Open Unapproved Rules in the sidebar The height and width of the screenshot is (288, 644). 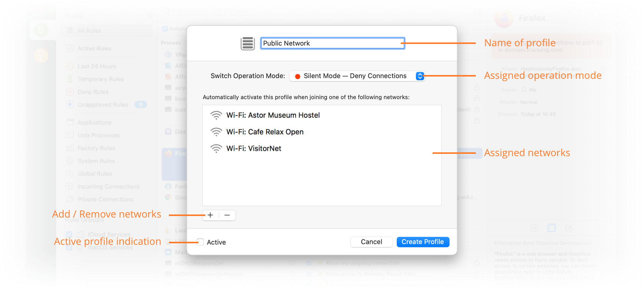(x=103, y=105)
